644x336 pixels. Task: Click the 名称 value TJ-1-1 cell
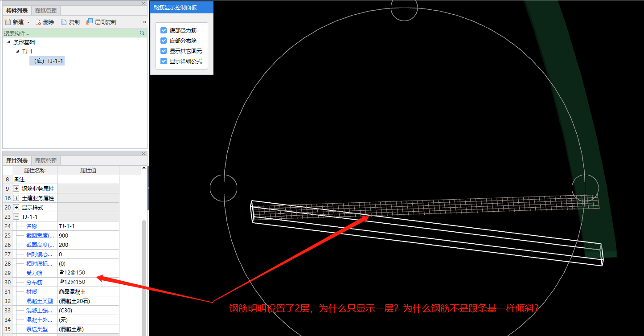[x=88, y=226]
